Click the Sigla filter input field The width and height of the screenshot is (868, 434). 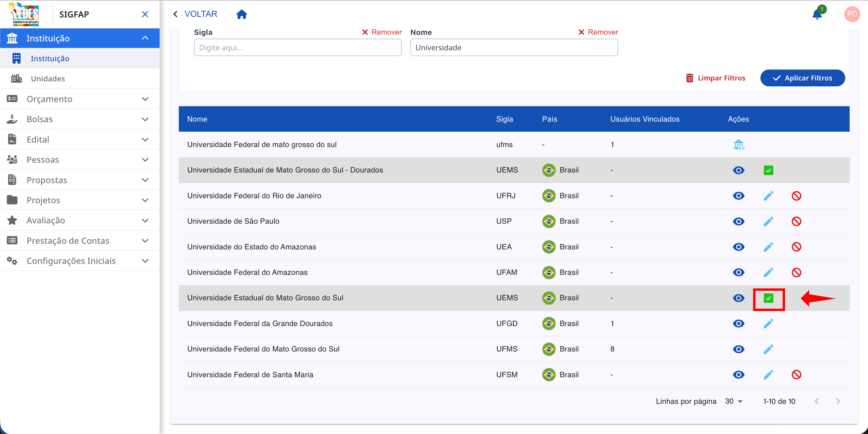point(297,48)
